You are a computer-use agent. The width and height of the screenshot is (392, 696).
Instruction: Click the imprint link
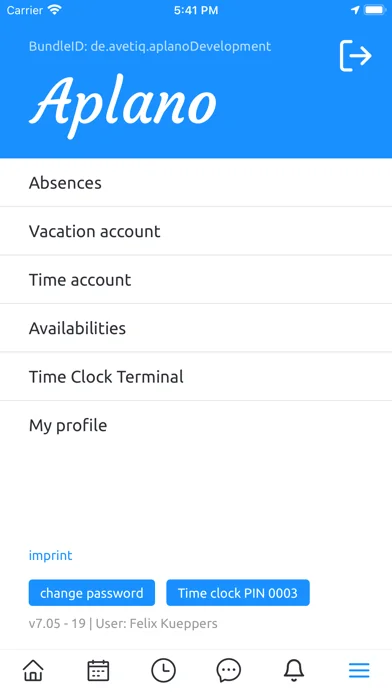coord(50,555)
